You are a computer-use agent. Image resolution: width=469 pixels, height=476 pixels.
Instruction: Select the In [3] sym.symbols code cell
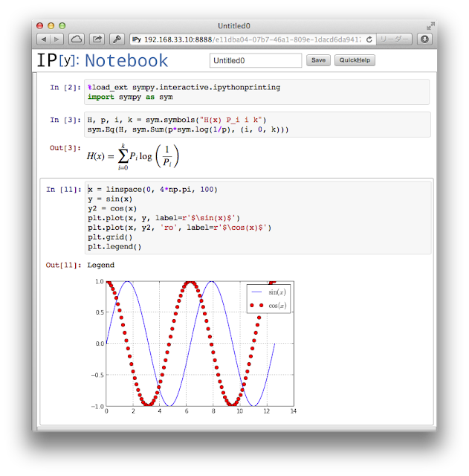coord(257,124)
